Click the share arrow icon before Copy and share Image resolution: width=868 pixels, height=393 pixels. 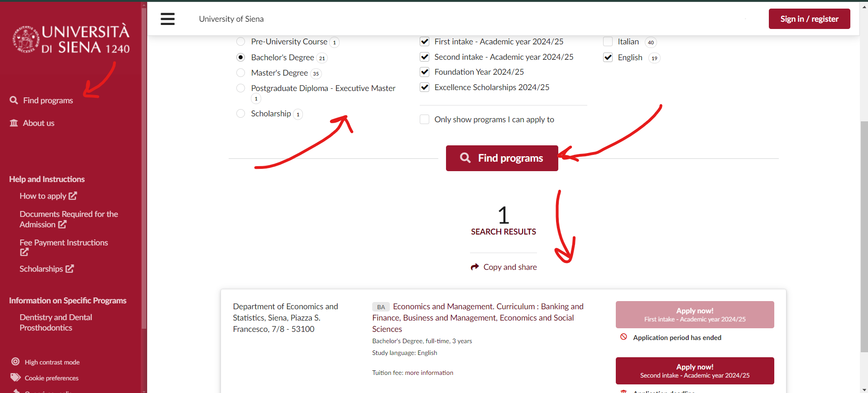click(x=475, y=267)
